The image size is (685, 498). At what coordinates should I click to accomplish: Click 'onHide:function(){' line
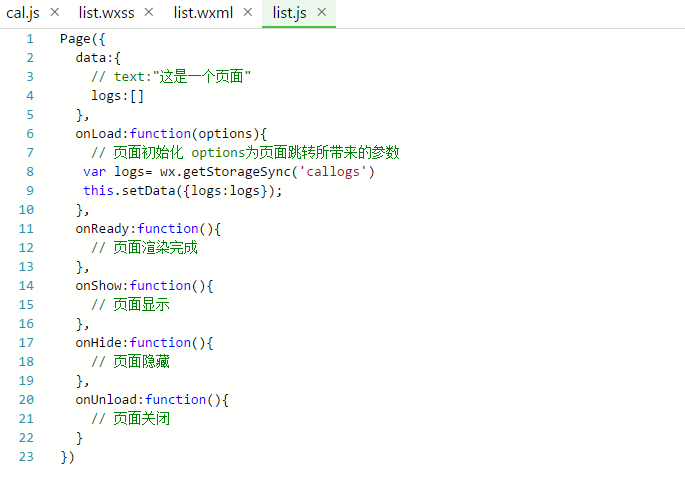[x=144, y=342]
